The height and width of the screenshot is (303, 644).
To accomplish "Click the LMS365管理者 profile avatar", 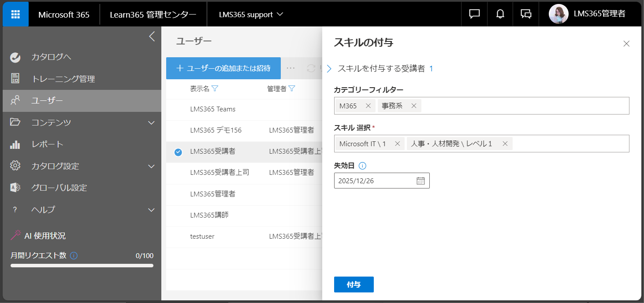I will coord(558,14).
